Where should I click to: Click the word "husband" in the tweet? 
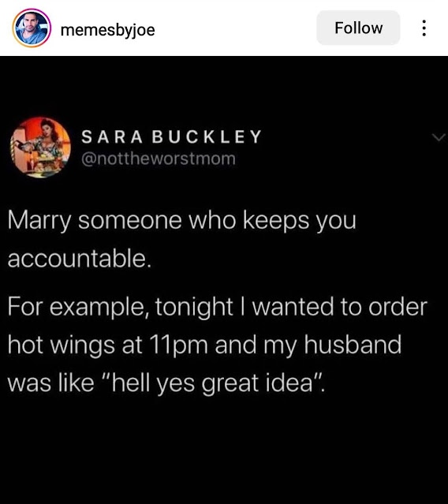coord(353,344)
